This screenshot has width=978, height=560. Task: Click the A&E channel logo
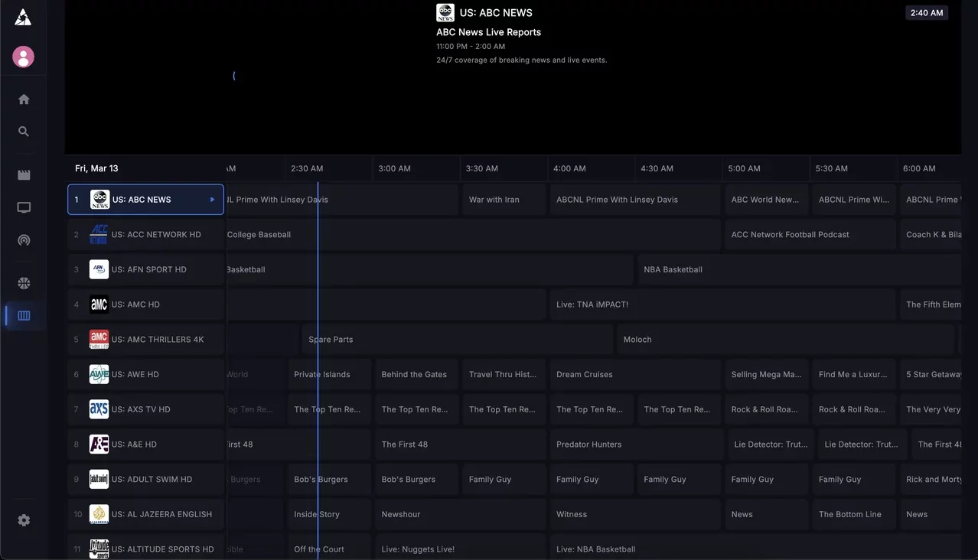(x=99, y=444)
